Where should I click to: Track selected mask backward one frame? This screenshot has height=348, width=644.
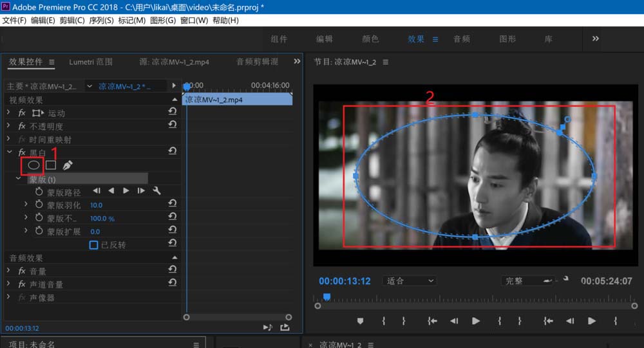coord(97,191)
